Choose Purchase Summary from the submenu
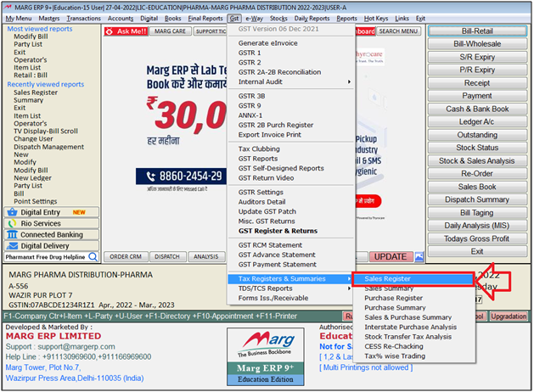Viewport: 534px width, 392px height. click(395, 308)
